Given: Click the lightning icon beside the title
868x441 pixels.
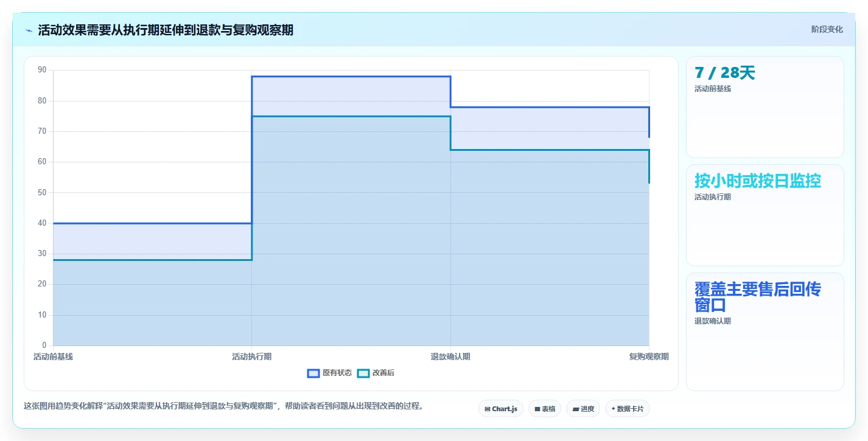Looking at the screenshot, I should click(x=29, y=30).
